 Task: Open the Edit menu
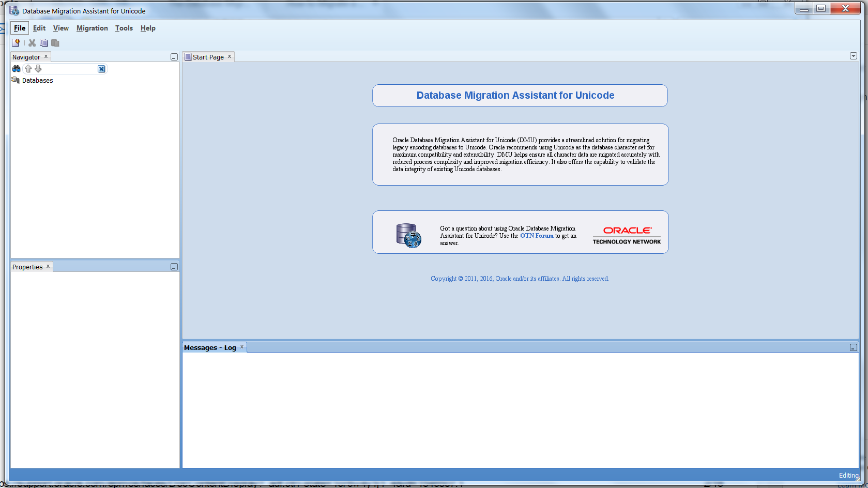click(x=39, y=28)
